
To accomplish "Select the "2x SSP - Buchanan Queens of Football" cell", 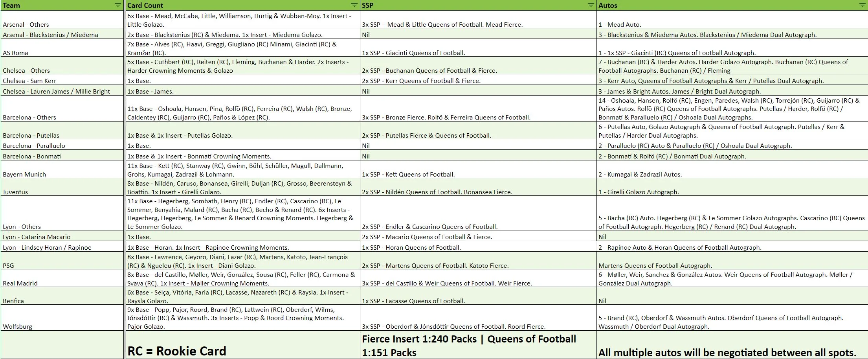I will [x=478, y=66].
